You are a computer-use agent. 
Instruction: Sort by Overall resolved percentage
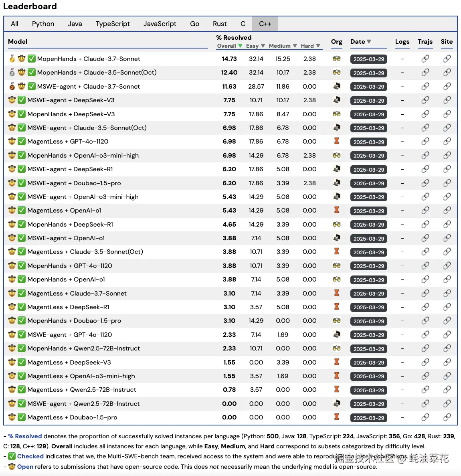(230, 46)
